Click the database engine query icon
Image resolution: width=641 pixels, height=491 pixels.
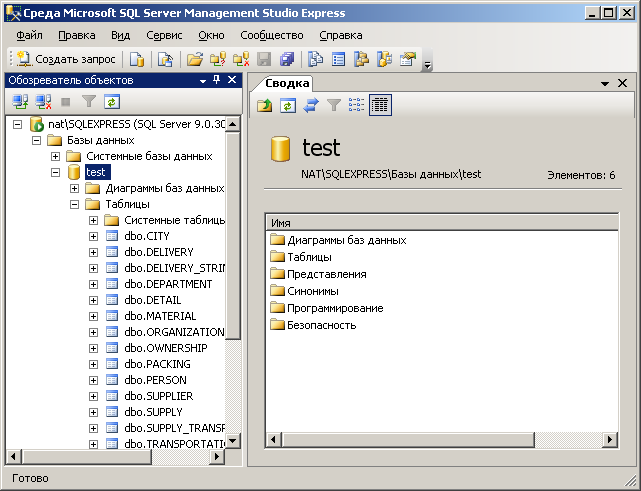137,59
